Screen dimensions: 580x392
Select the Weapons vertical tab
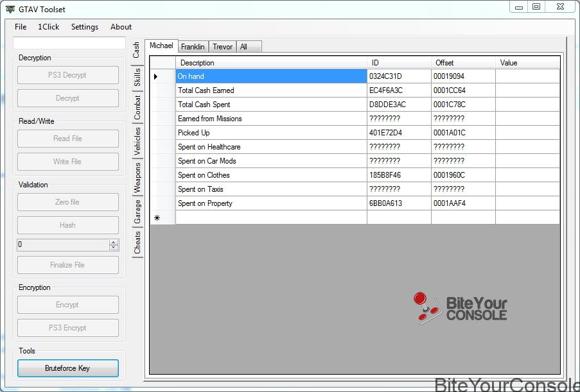137,177
